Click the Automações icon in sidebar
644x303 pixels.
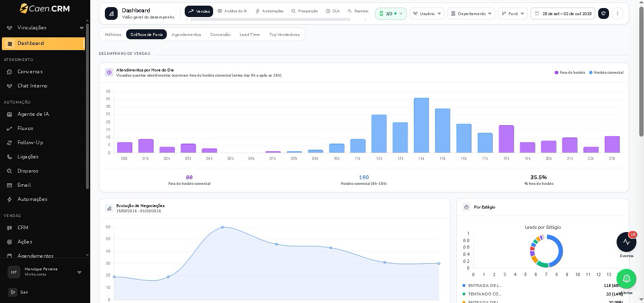(9, 199)
